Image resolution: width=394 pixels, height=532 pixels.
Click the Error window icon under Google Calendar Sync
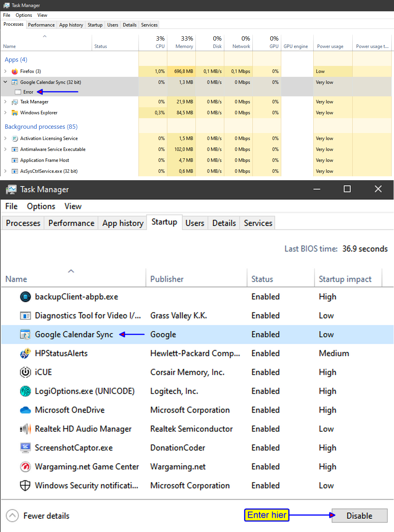click(x=18, y=92)
